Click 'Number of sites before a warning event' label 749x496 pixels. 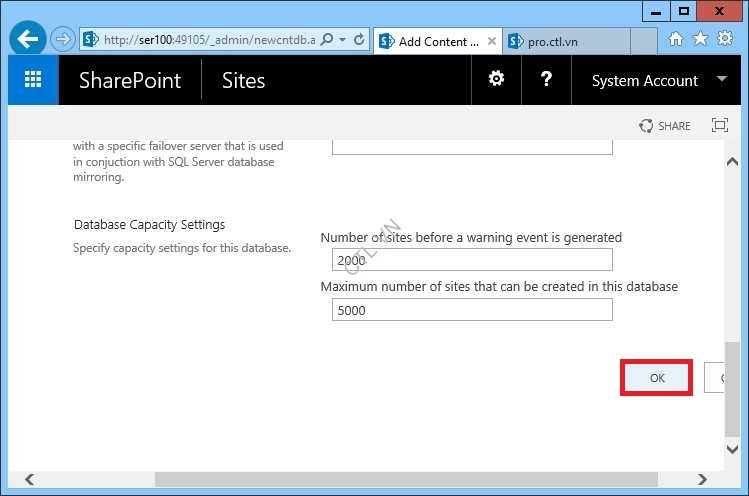coord(471,237)
